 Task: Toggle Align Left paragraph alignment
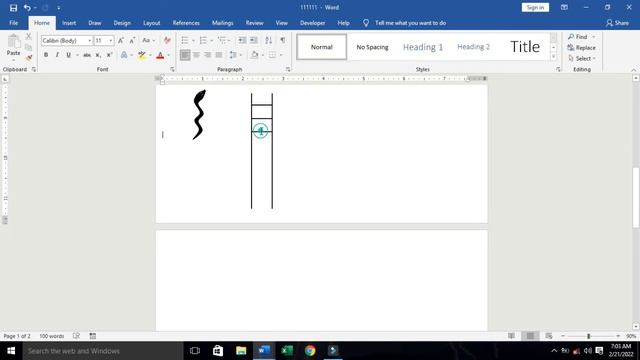pyautogui.click(x=185, y=55)
